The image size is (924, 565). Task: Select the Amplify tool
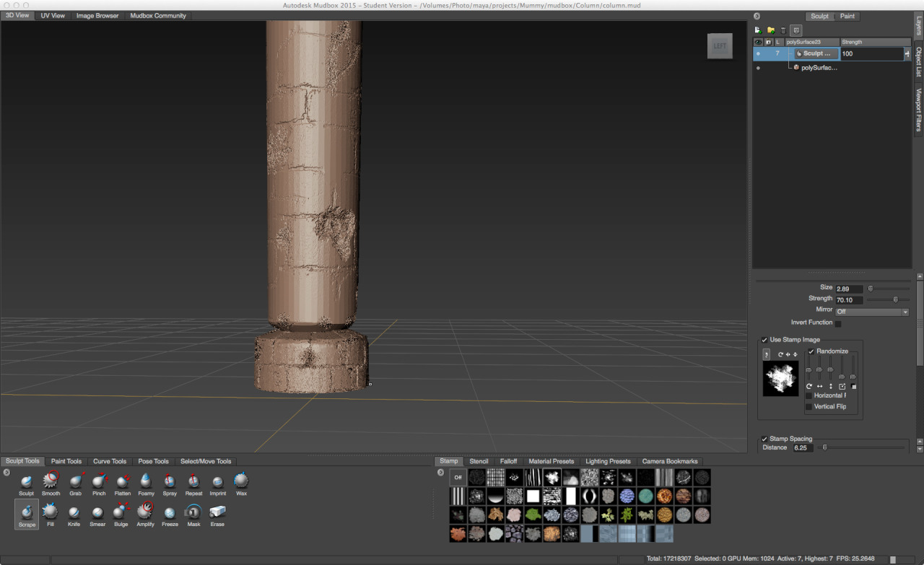[145, 514]
